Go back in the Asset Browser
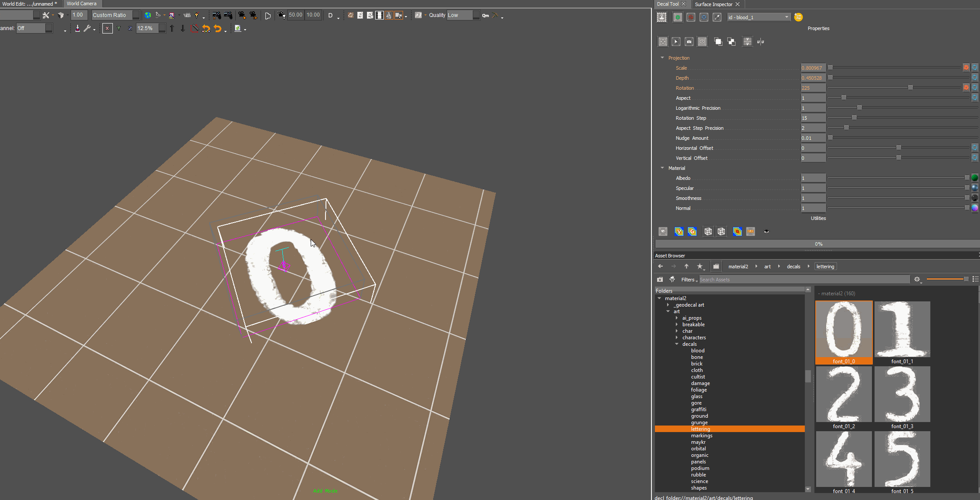Image resolution: width=980 pixels, height=500 pixels. point(661,267)
